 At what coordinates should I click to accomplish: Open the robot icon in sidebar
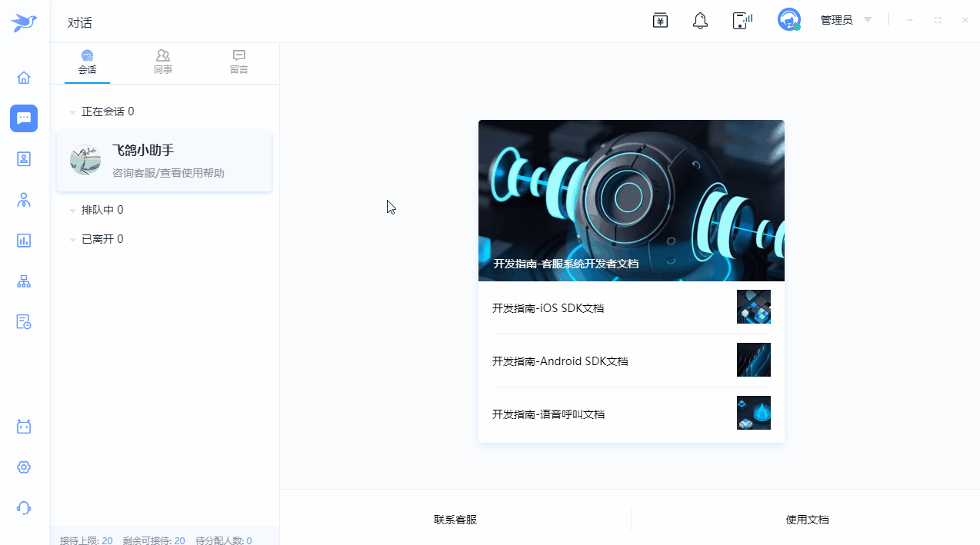pos(24,427)
